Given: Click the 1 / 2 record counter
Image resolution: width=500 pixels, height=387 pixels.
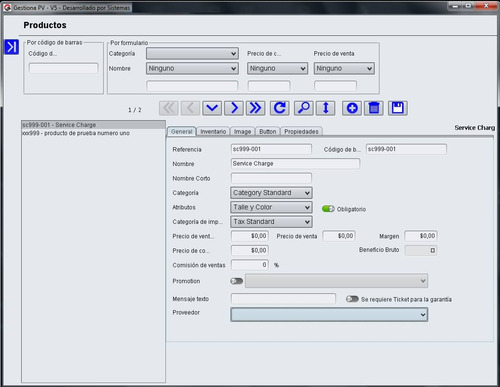Looking at the screenshot, I should 135,110.
